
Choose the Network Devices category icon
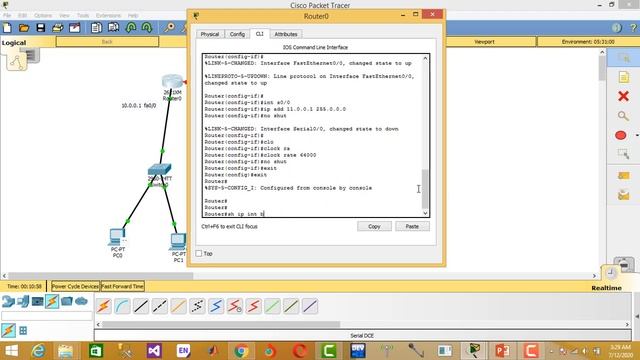pos(8,302)
